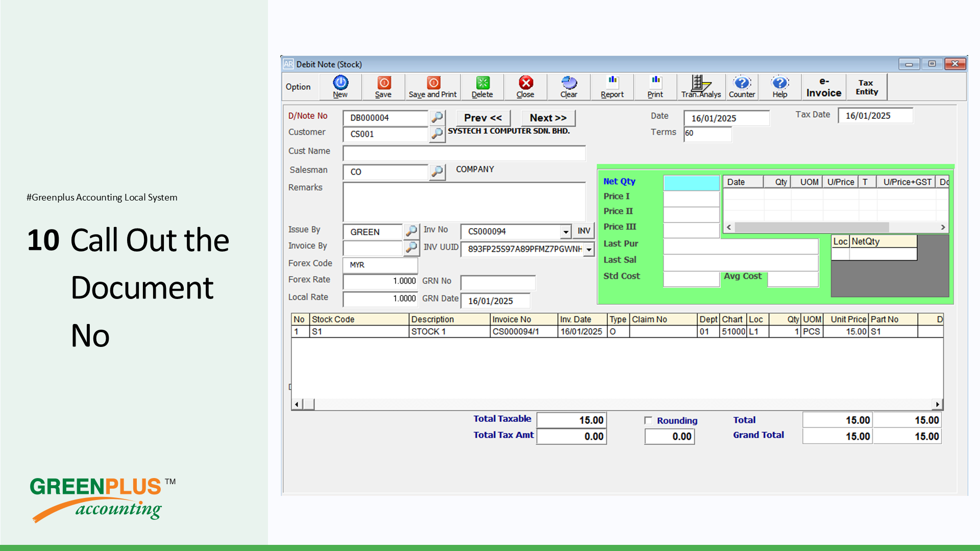Open the Option menu
Viewport: 980px width, 551px height.
click(298, 87)
